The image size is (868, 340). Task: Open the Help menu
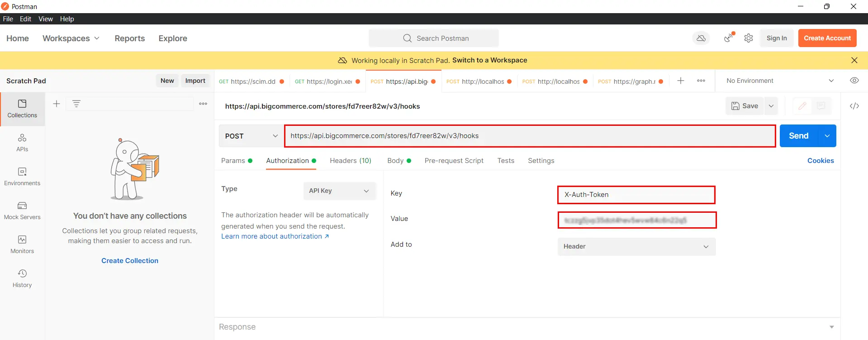pyautogui.click(x=67, y=19)
